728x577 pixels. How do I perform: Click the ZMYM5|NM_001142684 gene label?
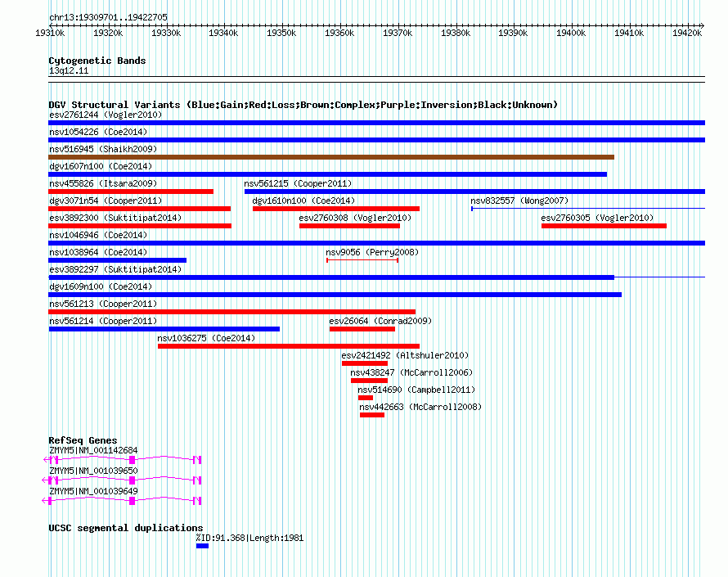93,450
